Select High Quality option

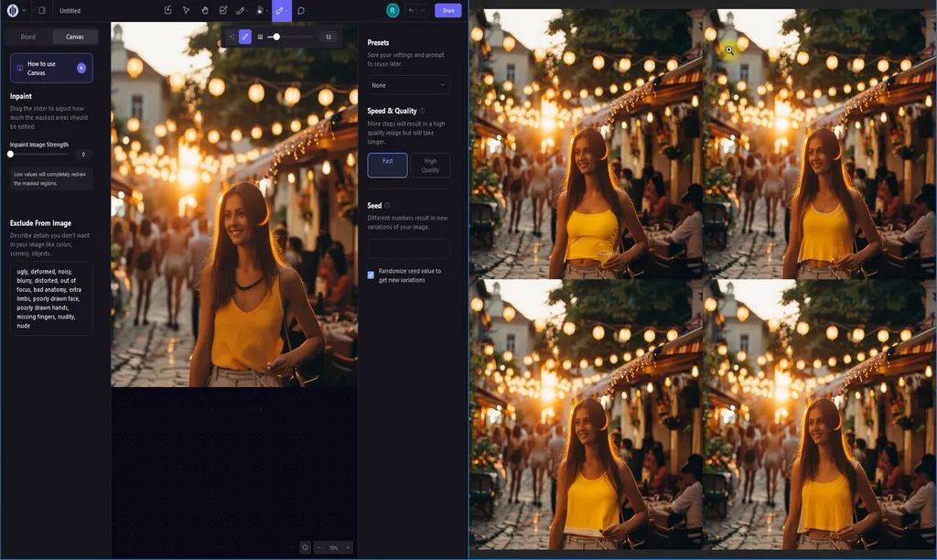430,165
